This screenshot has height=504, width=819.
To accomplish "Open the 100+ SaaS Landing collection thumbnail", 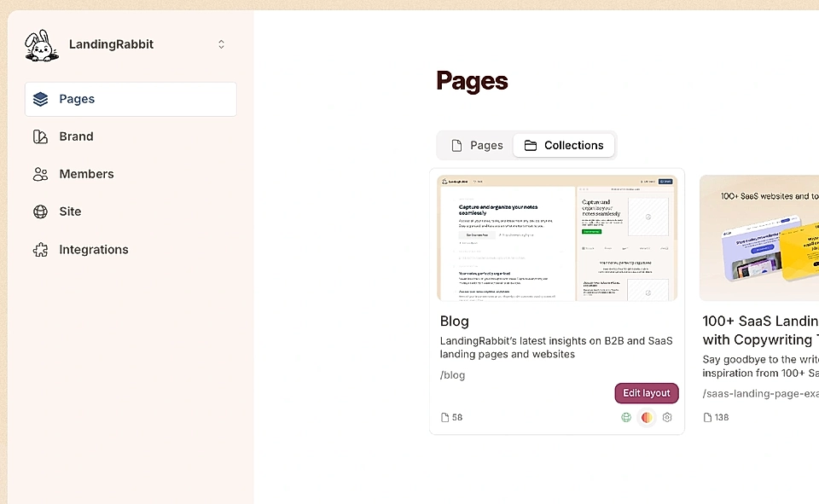I will (x=759, y=238).
